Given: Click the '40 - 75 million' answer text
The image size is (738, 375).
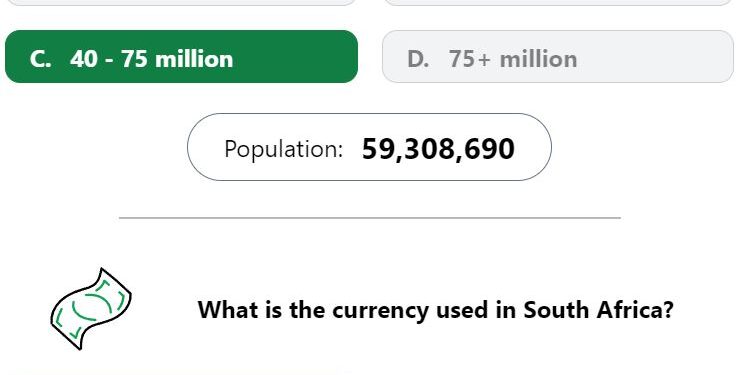Looking at the screenshot, I should [x=151, y=59].
